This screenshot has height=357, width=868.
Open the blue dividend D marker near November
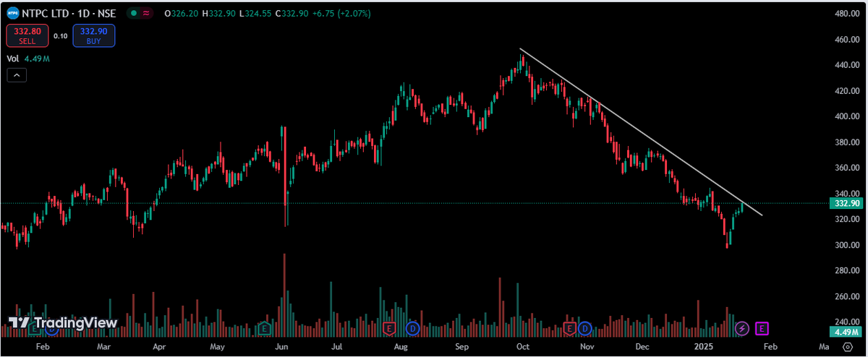pyautogui.click(x=584, y=329)
